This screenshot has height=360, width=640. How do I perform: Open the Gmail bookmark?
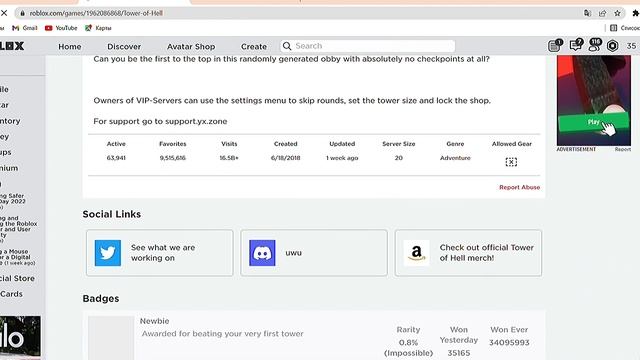25,28
